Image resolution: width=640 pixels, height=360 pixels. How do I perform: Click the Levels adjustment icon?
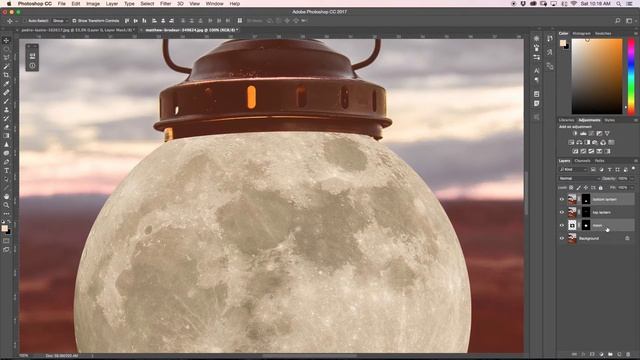[x=583, y=133]
